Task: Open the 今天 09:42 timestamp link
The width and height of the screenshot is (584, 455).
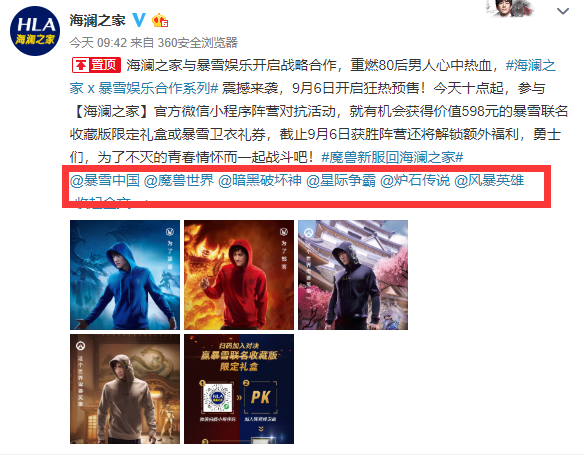Action: pos(98,42)
